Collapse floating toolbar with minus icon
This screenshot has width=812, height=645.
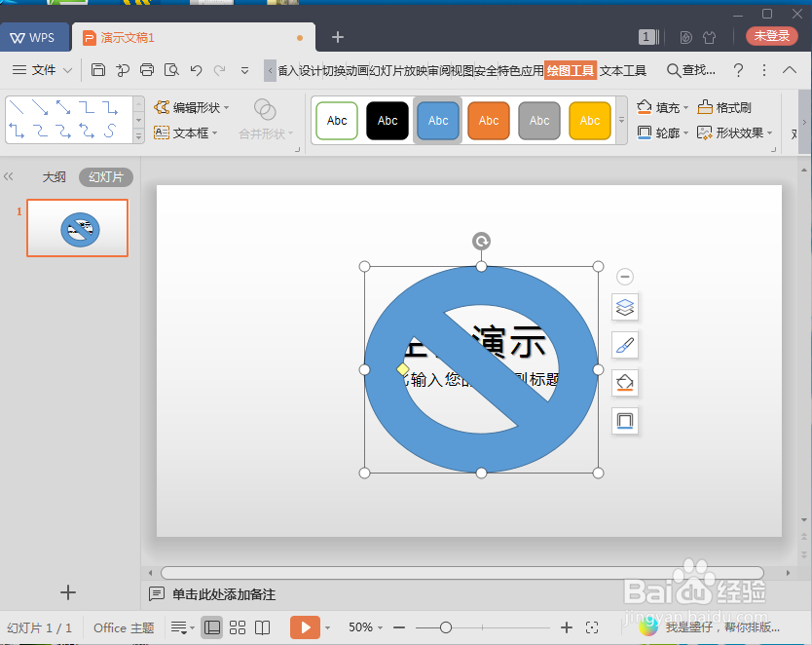624,276
